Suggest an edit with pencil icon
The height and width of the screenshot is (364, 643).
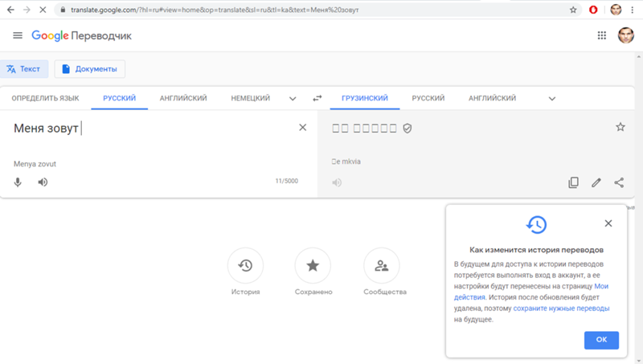[596, 182]
